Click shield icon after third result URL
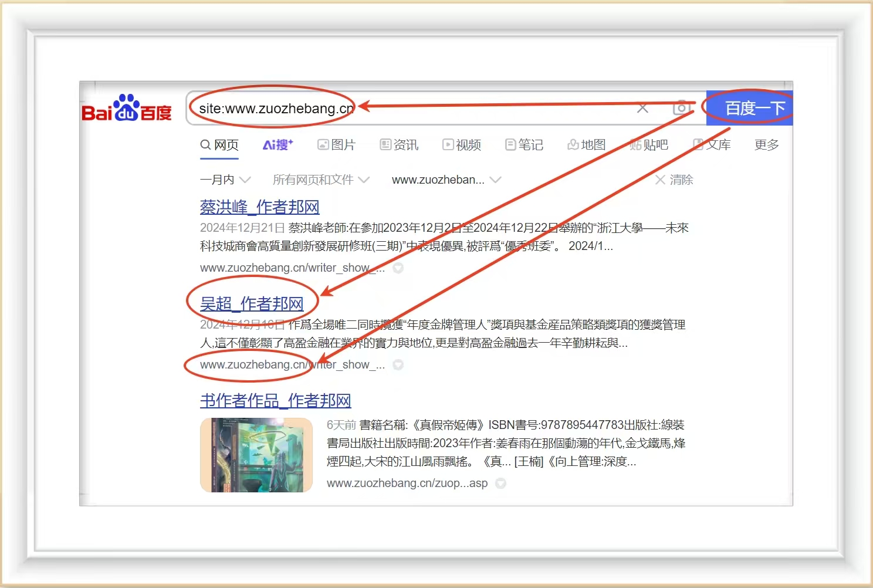873x588 pixels. (x=500, y=484)
